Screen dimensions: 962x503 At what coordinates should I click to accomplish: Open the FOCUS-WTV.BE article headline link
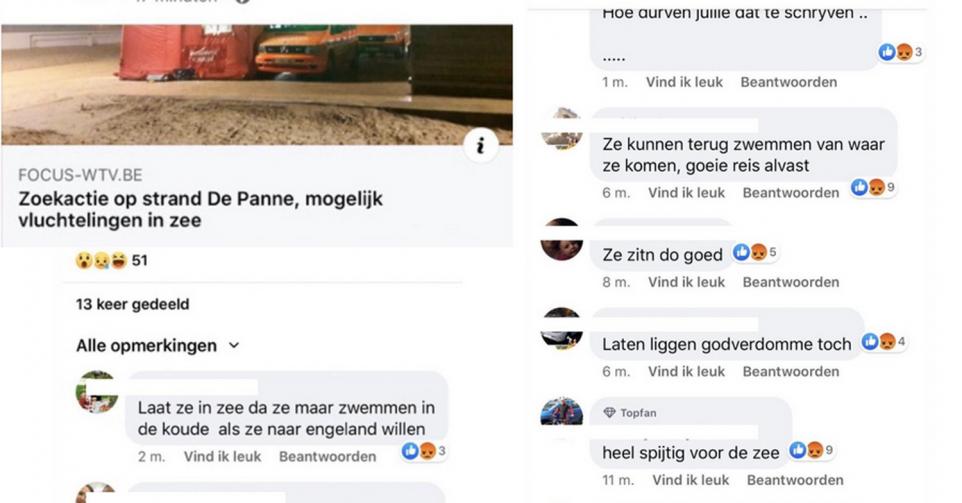(201, 209)
